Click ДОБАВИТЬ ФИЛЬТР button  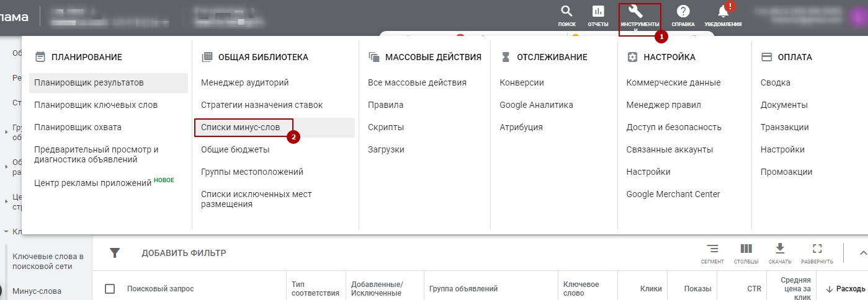coord(184,253)
